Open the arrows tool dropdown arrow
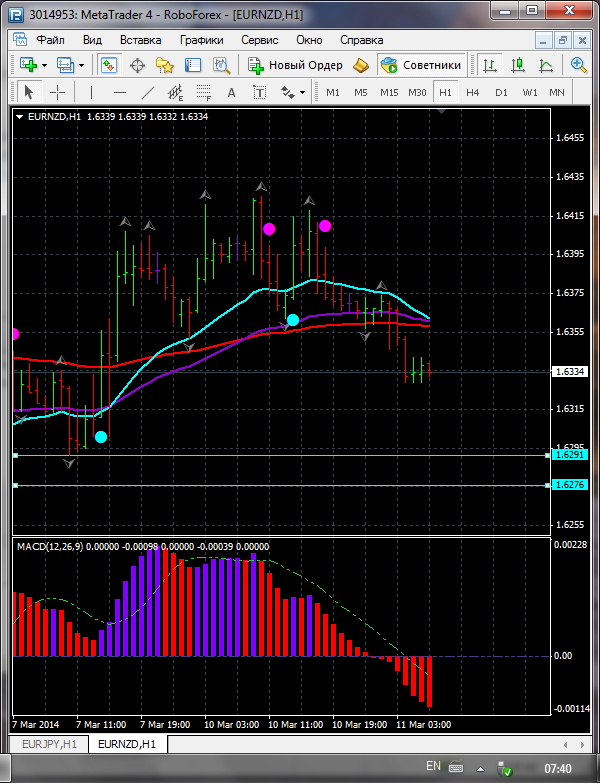The width and height of the screenshot is (600, 784). click(x=302, y=92)
